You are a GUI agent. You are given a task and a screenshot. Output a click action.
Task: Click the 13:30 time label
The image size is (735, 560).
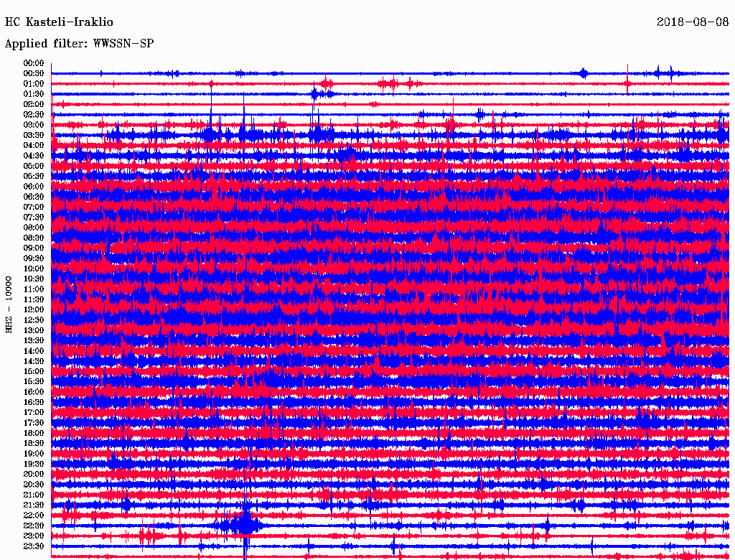(34, 341)
